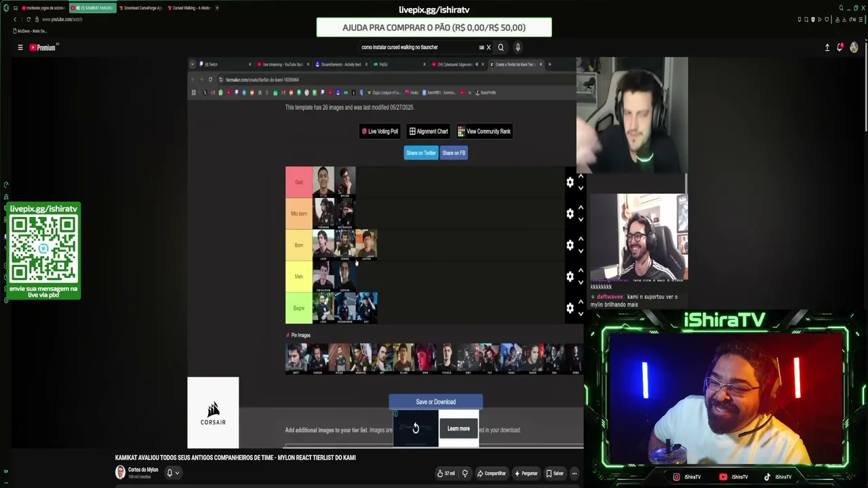The width and height of the screenshot is (868, 488).
Task: Open settings gear for Bagre tier row
Action: (570, 308)
